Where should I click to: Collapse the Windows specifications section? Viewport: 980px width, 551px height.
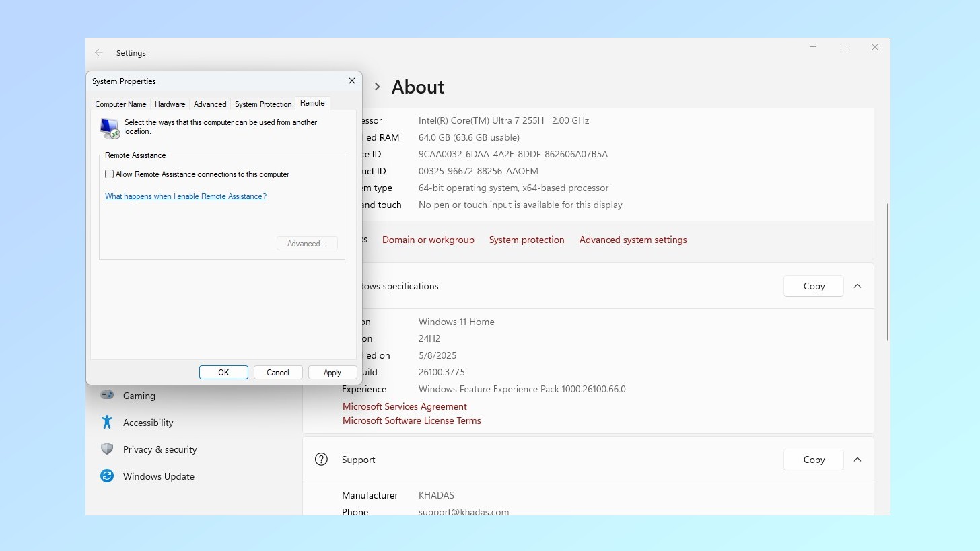(858, 285)
